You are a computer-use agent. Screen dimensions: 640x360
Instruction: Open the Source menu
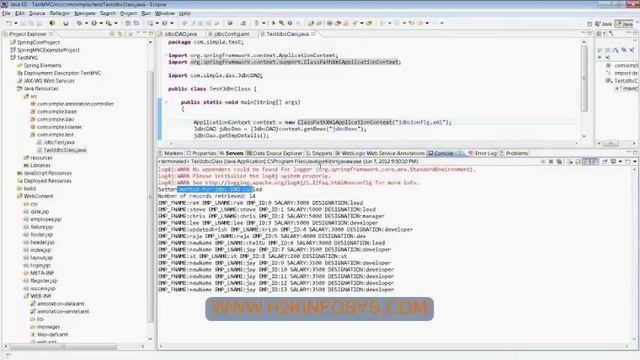click(37, 13)
